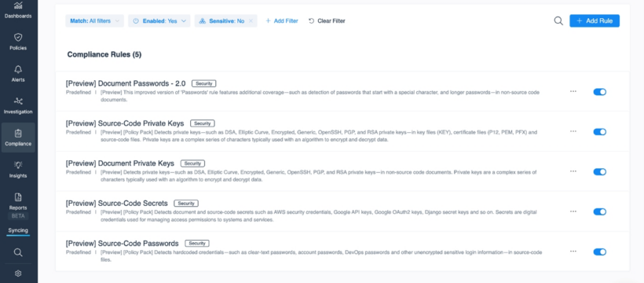The width and height of the screenshot is (644, 283).
Task: Click Security tag on Document Private Keys
Action: click(192, 164)
